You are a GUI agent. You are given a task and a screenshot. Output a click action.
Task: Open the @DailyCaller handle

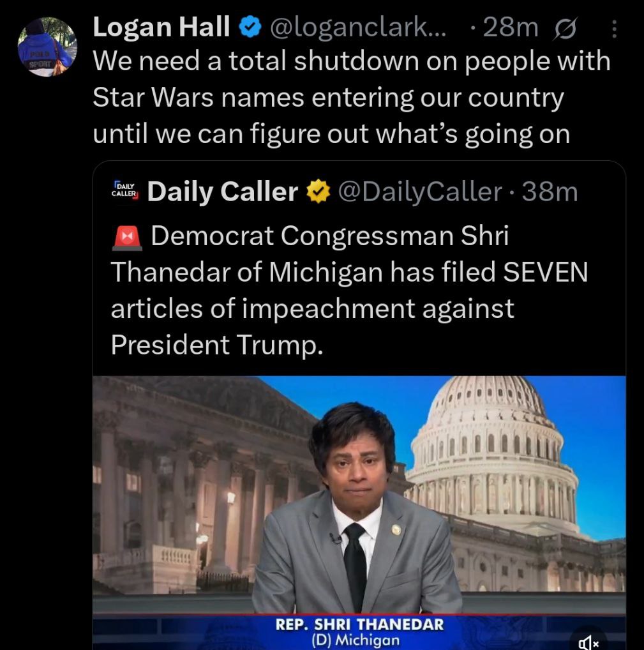coord(420,192)
